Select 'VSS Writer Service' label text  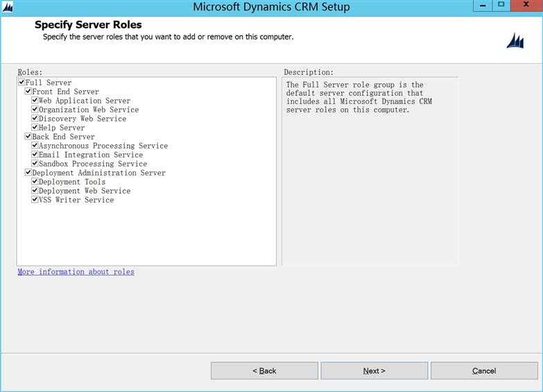click(x=76, y=200)
